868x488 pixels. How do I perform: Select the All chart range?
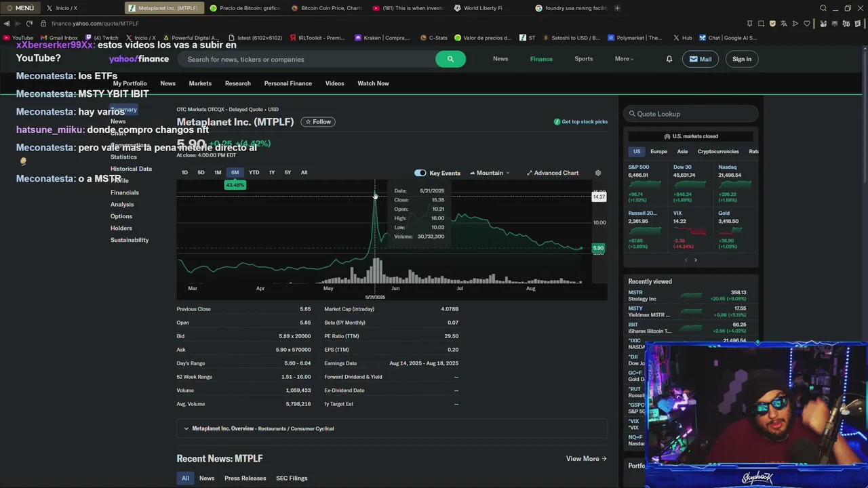click(304, 173)
